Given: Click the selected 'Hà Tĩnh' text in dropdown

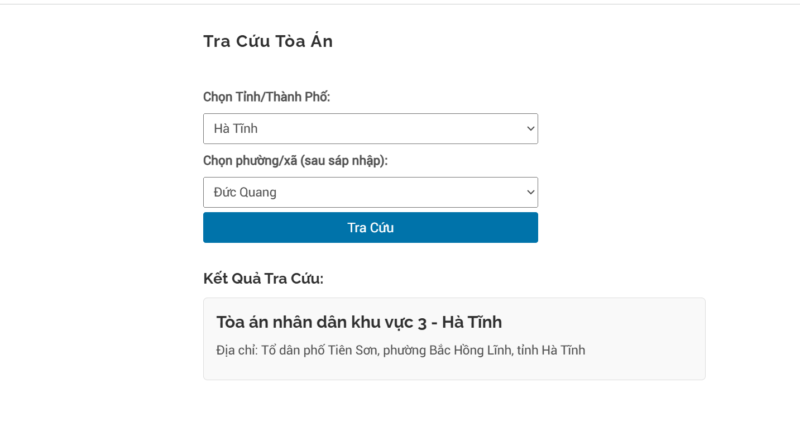Looking at the screenshot, I should pyautogui.click(x=236, y=128).
